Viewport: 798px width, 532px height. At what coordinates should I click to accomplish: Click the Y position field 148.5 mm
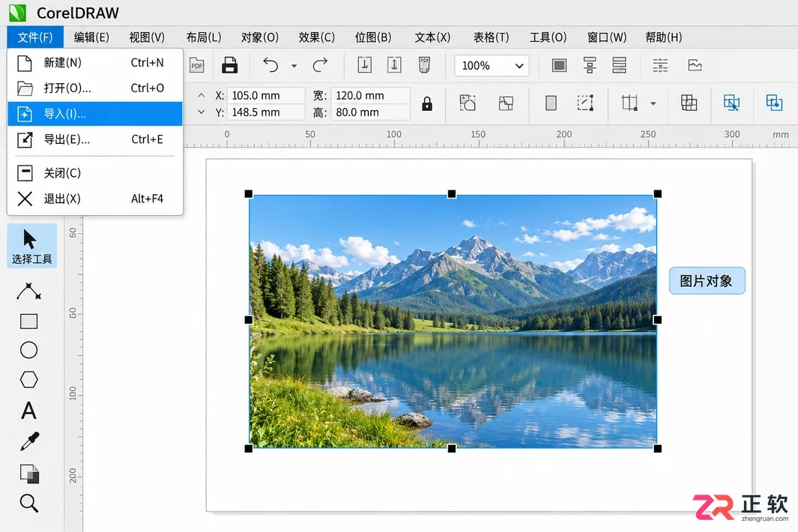click(x=266, y=112)
